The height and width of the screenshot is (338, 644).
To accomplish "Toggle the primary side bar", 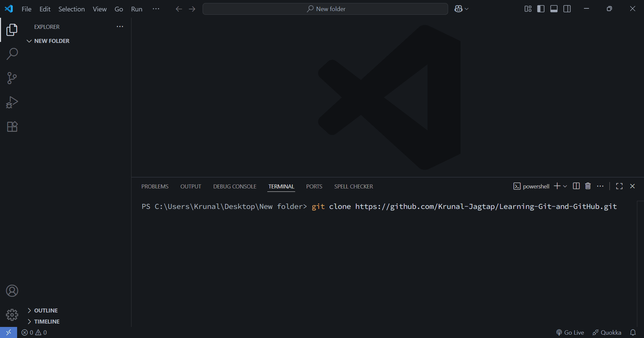I will [541, 9].
